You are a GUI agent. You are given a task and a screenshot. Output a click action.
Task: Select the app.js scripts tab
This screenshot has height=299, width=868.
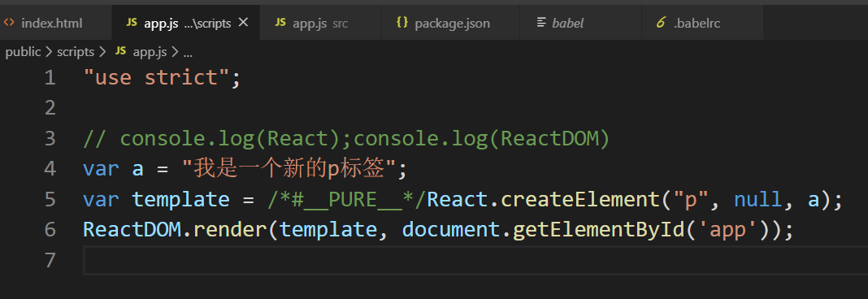pyautogui.click(x=185, y=23)
